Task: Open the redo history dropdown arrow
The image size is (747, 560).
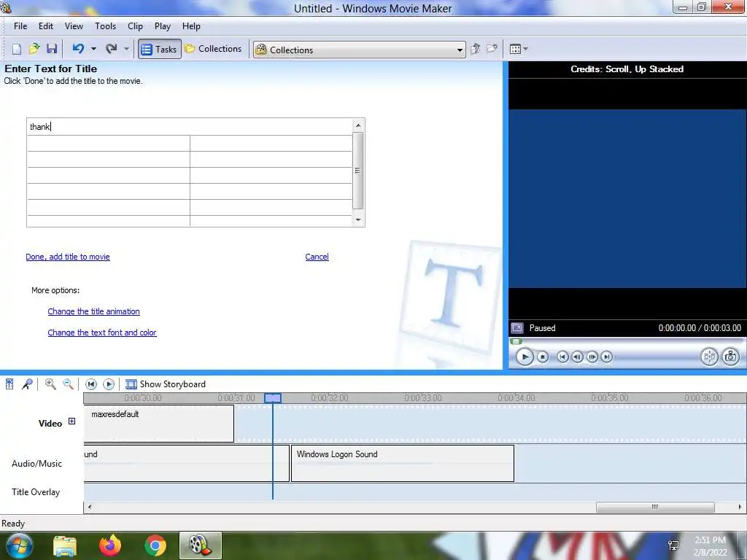Action: (x=126, y=49)
